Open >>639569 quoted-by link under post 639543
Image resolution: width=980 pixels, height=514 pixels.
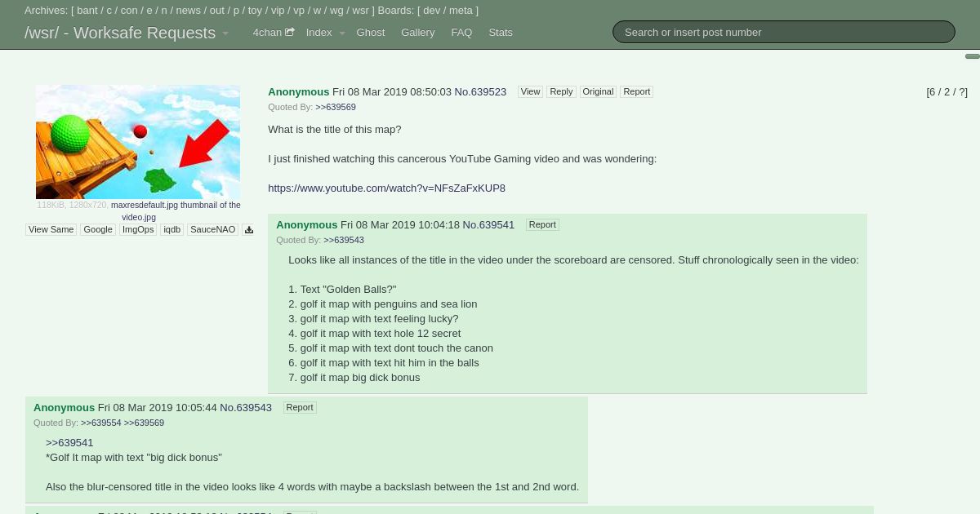click(x=144, y=423)
